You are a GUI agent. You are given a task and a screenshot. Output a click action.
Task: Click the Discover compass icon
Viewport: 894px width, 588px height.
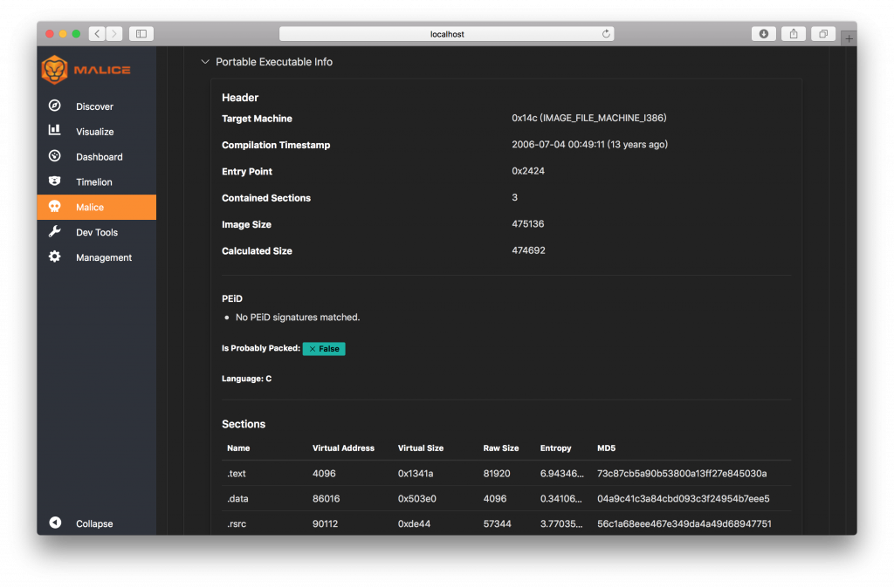[x=55, y=106]
